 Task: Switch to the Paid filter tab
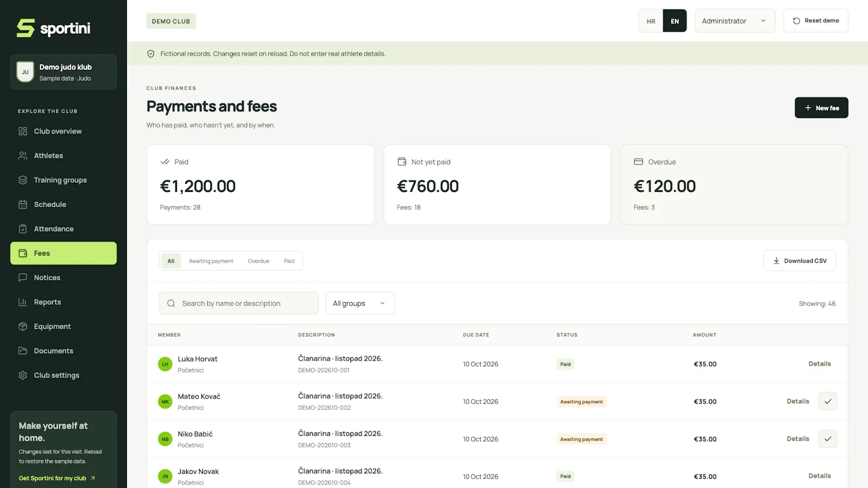[x=289, y=261]
